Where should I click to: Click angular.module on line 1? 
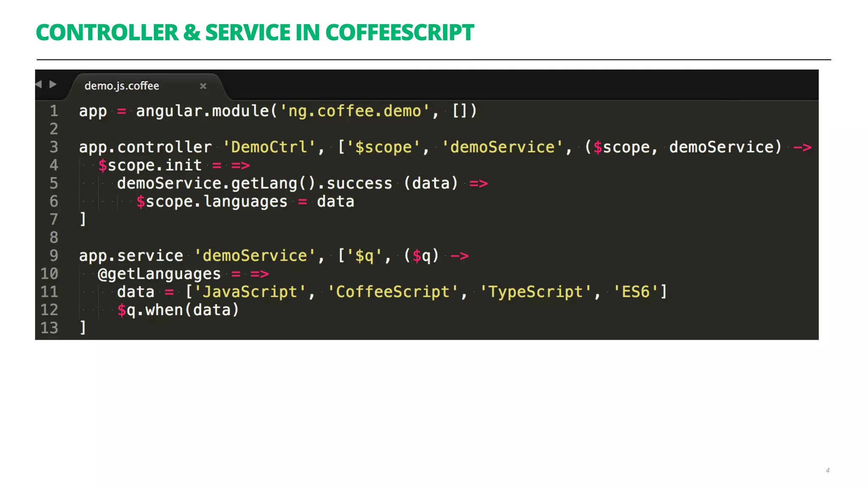(x=202, y=111)
